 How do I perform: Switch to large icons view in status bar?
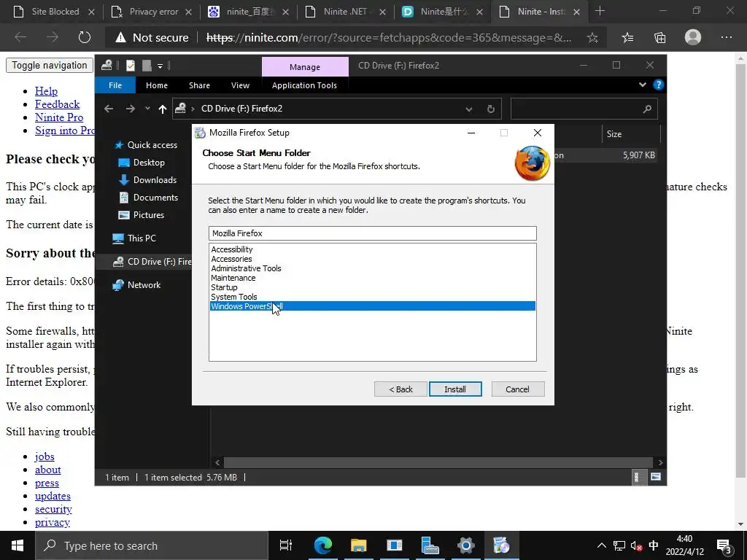[656, 477]
